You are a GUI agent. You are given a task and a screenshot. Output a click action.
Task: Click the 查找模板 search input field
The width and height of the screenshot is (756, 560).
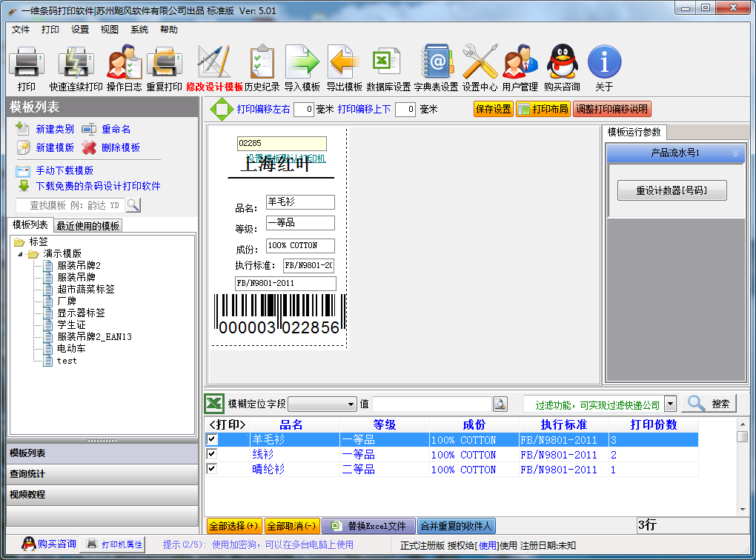(71, 205)
